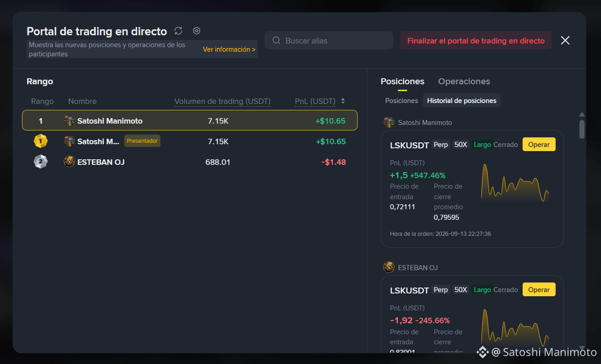Focus the Buscar alias search field
Viewport: 601px width, 364px height.
pyautogui.click(x=329, y=40)
